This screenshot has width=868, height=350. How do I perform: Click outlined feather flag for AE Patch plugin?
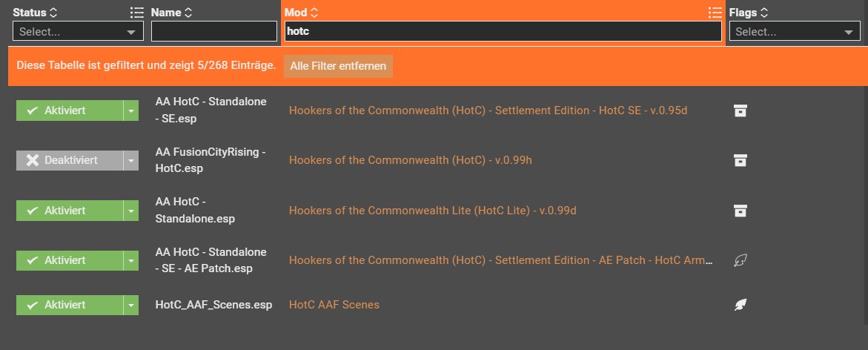click(x=739, y=260)
